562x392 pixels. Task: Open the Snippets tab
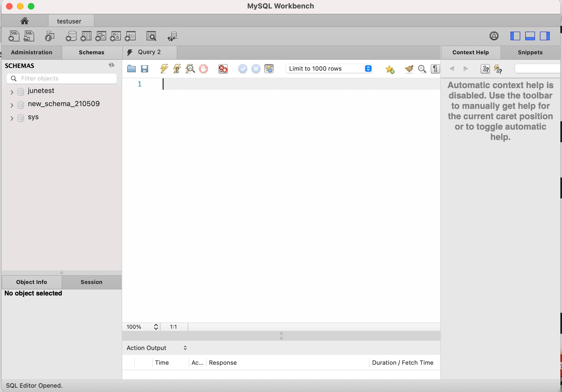pos(530,52)
